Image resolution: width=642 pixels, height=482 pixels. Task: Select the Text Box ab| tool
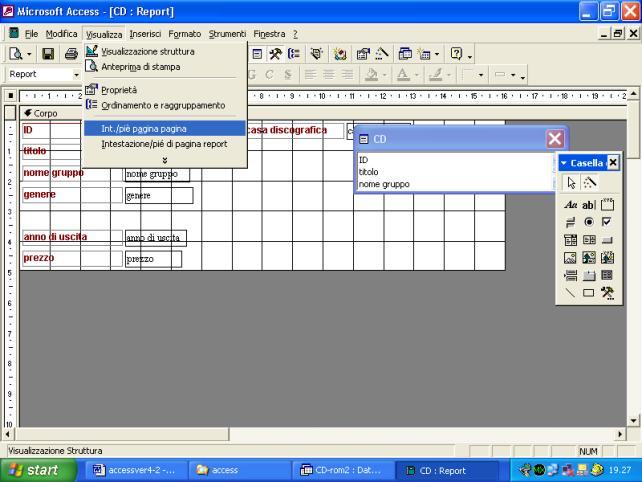tap(588, 204)
